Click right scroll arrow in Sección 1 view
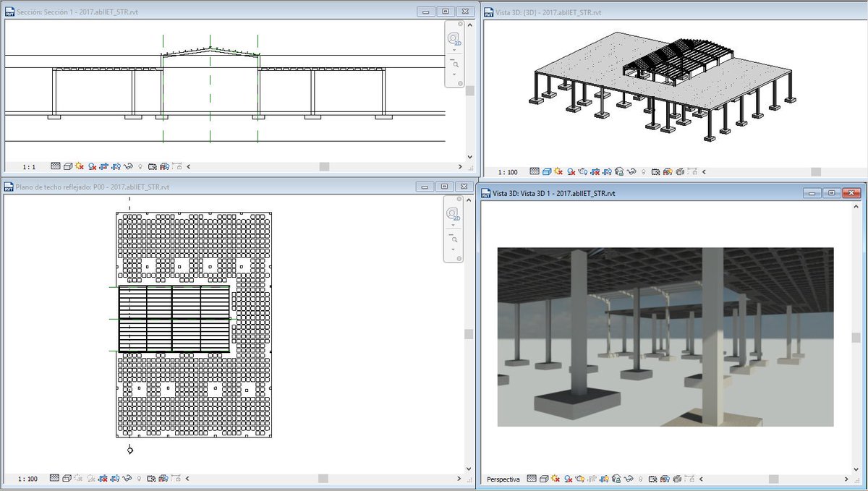The width and height of the screenshot is (868, 491). (x=460, y=167)
